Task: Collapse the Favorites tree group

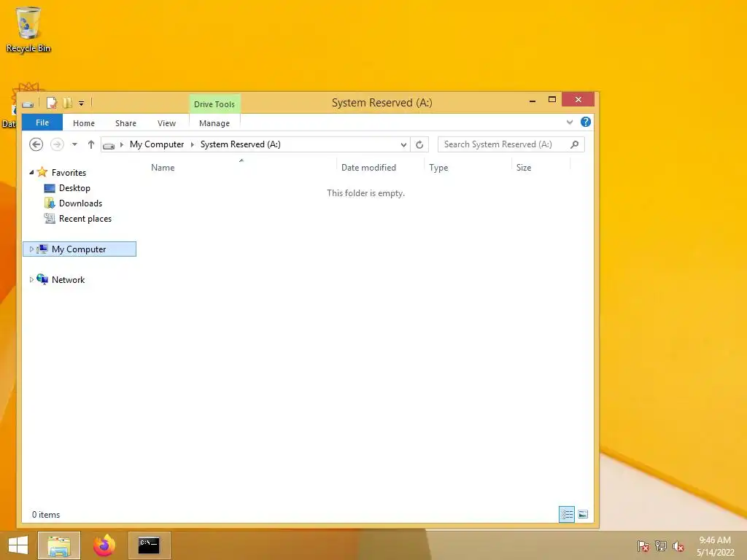Action: pos(31,172)
